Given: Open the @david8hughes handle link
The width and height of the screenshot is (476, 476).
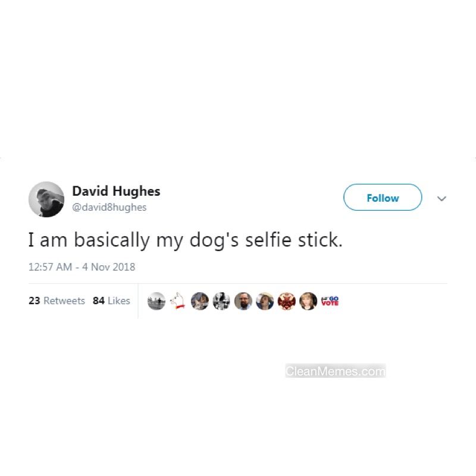Looking at the screenshot, I should coord(109,207).
